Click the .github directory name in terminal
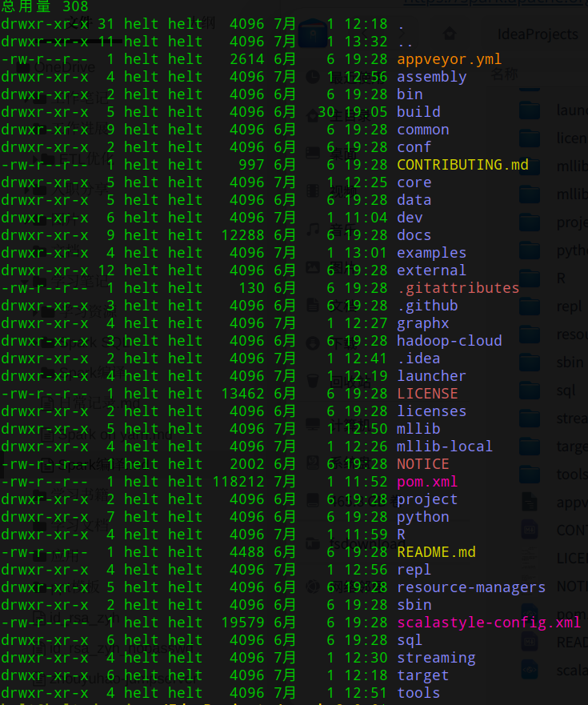 coord(427,306)
